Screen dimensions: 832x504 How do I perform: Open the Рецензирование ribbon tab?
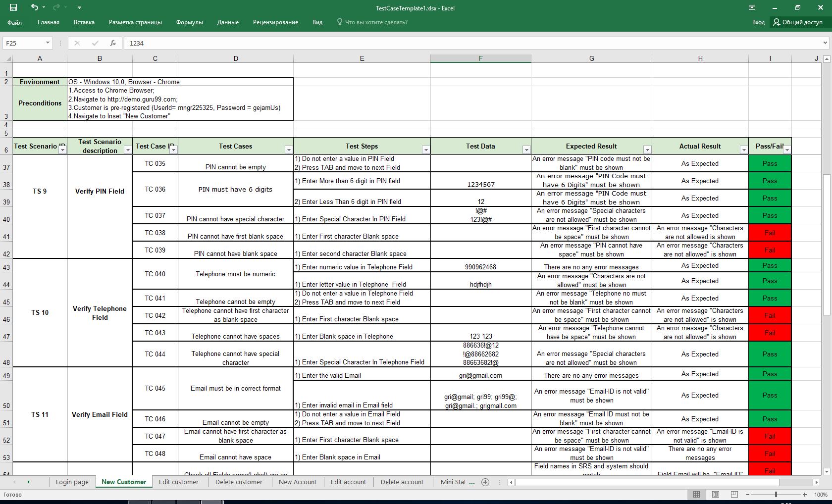[275, 22]
